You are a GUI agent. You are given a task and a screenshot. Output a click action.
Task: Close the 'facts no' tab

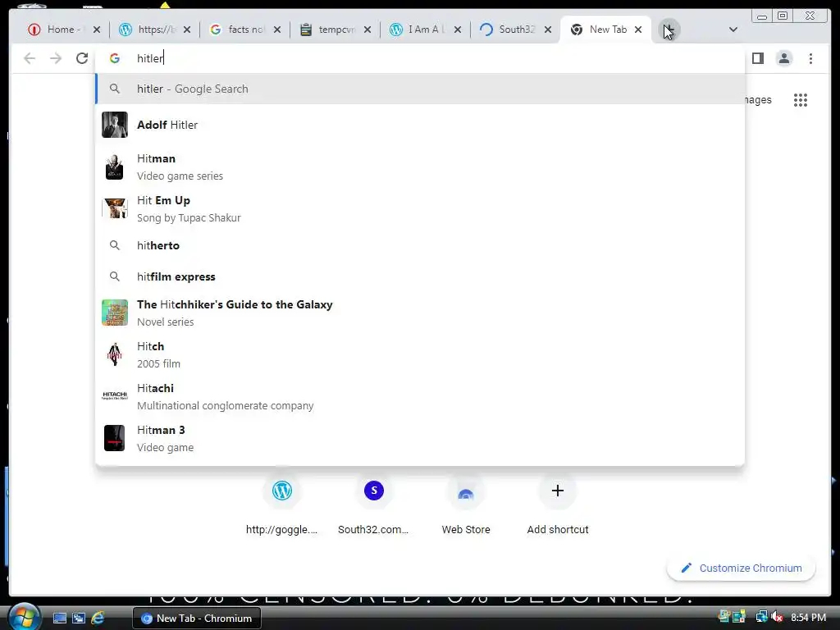click(277, 30)
